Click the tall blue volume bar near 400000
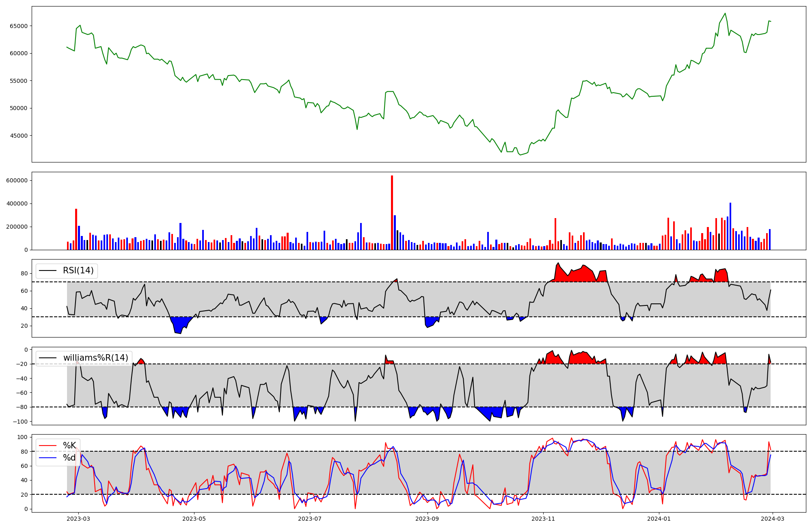 point(730,226)
